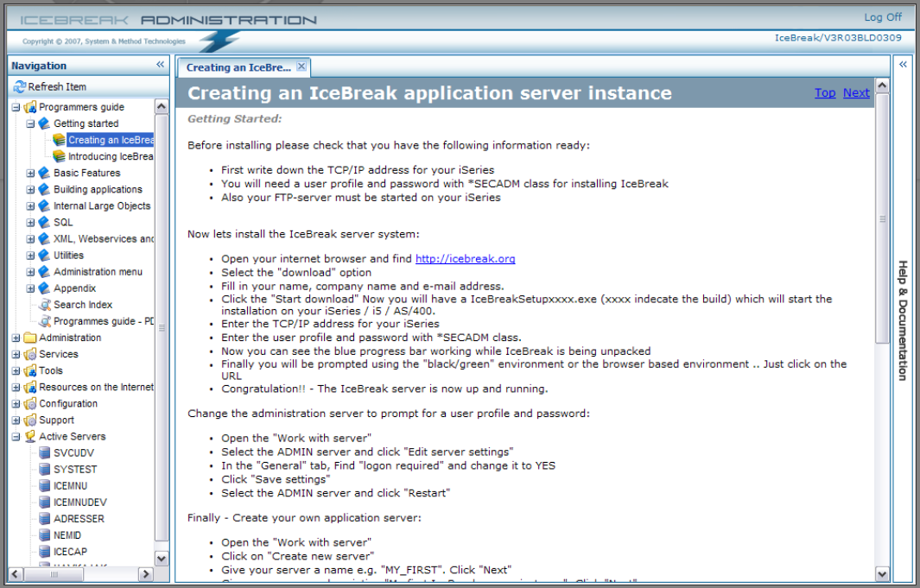Select the ICECAP server item
Image resolution: width=920 pixels, height=588 pixels.
[71, 552]
